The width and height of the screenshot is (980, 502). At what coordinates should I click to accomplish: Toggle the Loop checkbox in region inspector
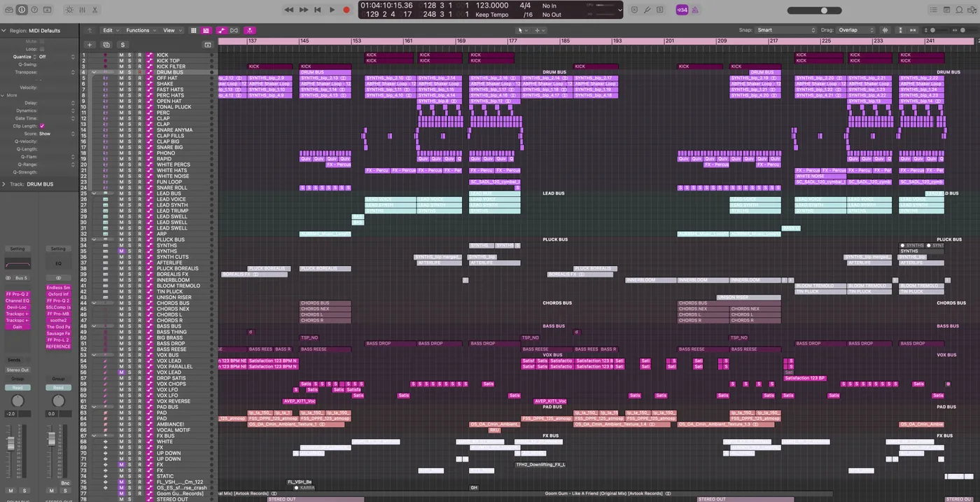pyautogui.click(x=42, y=49)
